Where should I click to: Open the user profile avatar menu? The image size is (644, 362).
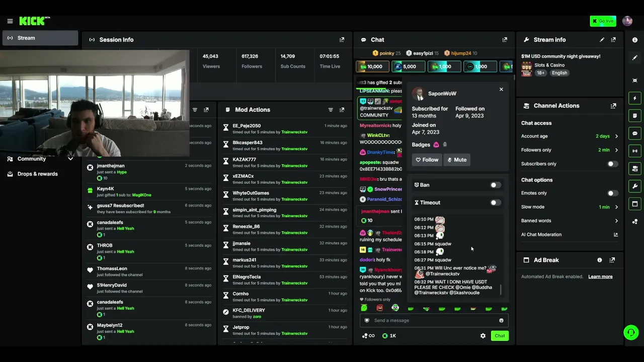pos(627,21)
